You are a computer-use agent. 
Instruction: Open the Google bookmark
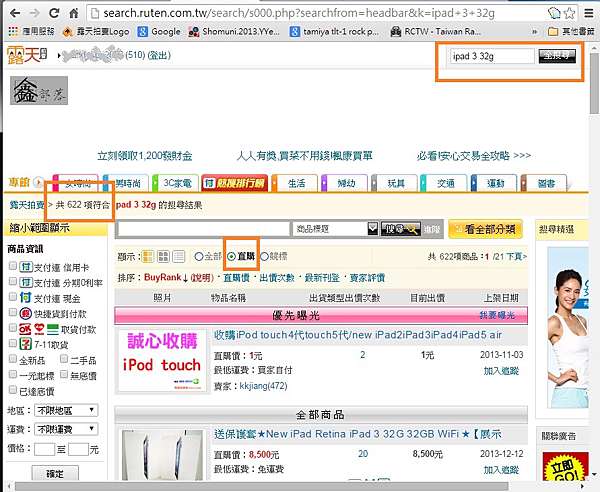click(x=159, y=31)
